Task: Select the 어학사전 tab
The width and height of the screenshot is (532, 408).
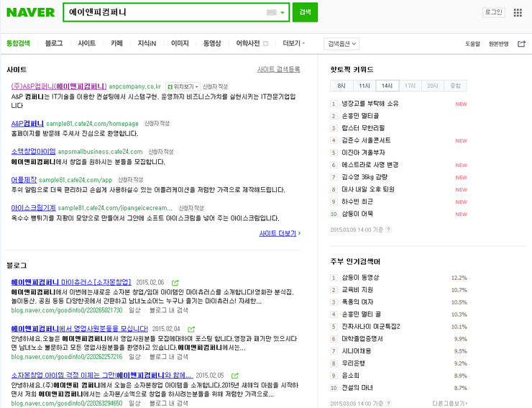Action: pos(248,43)
